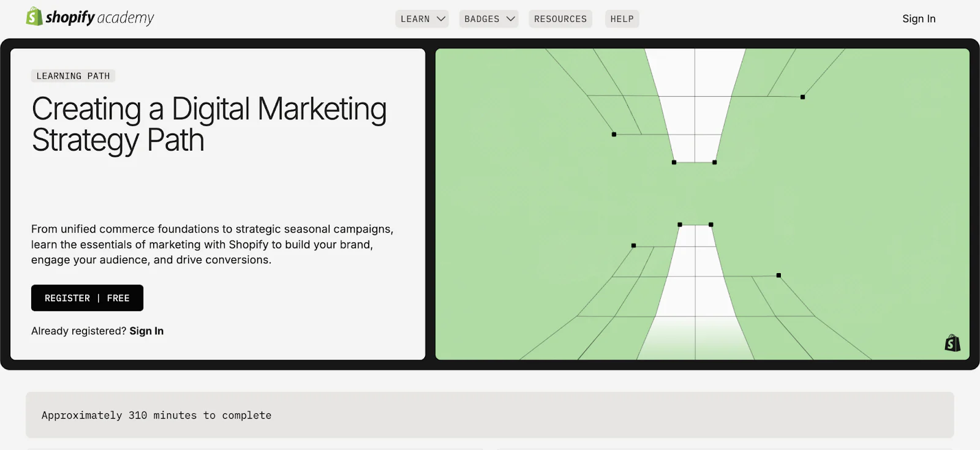Open the LEARN dropdown menu

(422, 19)
